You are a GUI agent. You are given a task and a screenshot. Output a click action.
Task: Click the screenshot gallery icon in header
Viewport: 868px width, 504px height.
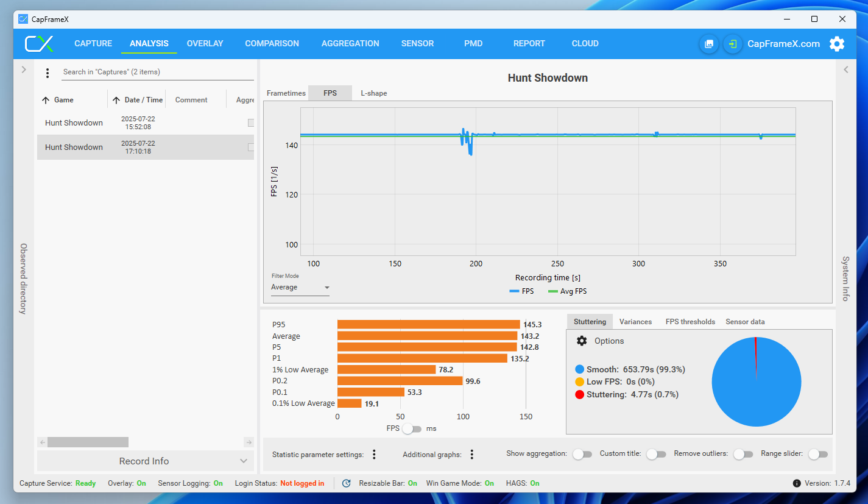(x=708, y=44)
